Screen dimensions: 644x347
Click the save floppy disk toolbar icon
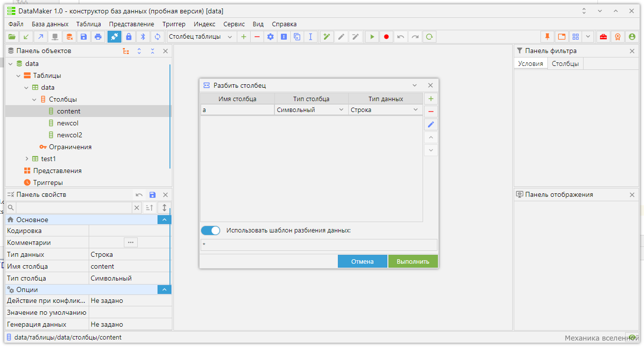coord(84,37)
